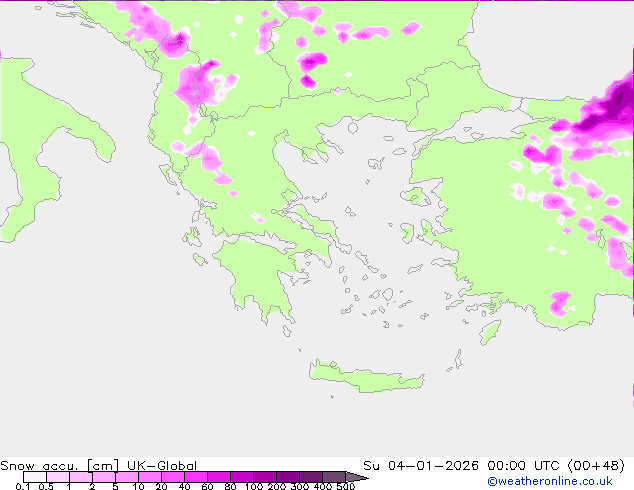Click the Rhodes island outline
The height and width of the screenshot is (490, 634).
pos(490,332)
